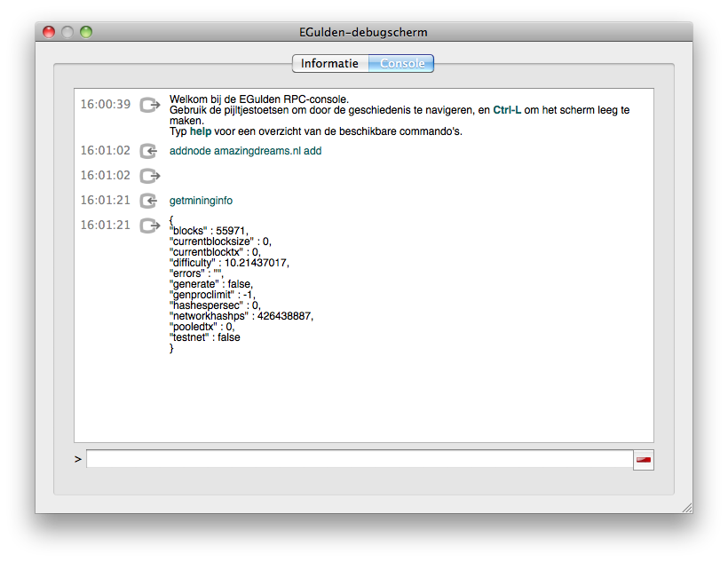Screen dimensions: 728x562
Task: Click output arrow icon at 16:01:21
Action: (150, 226)
